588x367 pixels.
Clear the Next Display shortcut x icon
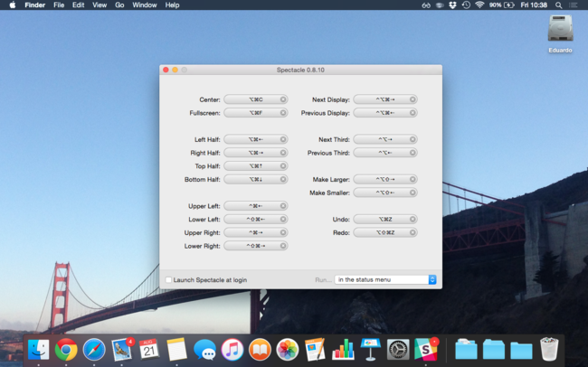click(413, 99)
